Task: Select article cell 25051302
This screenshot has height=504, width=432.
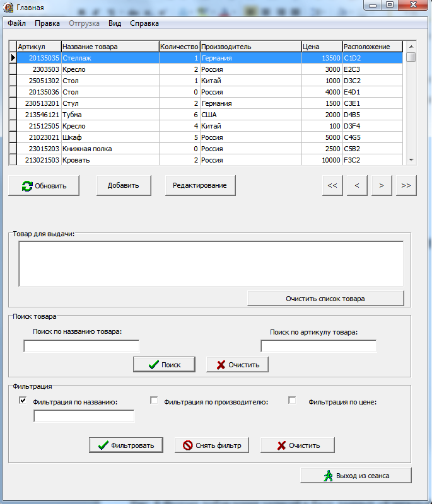Action: 39,81
